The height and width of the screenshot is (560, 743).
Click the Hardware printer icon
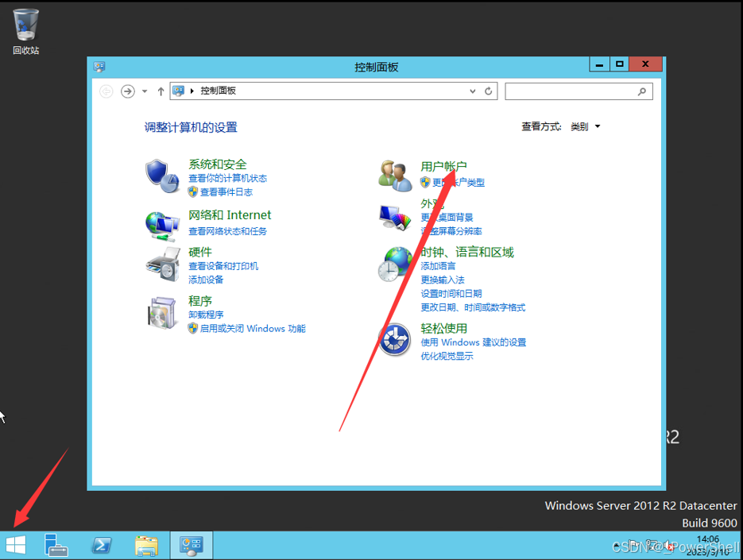tap(163, 265)
